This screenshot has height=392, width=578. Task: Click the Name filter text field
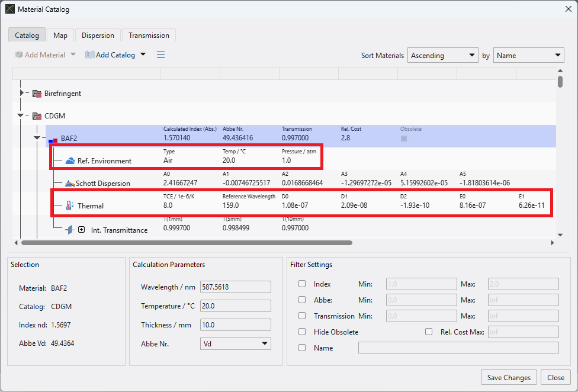[458, 348]
